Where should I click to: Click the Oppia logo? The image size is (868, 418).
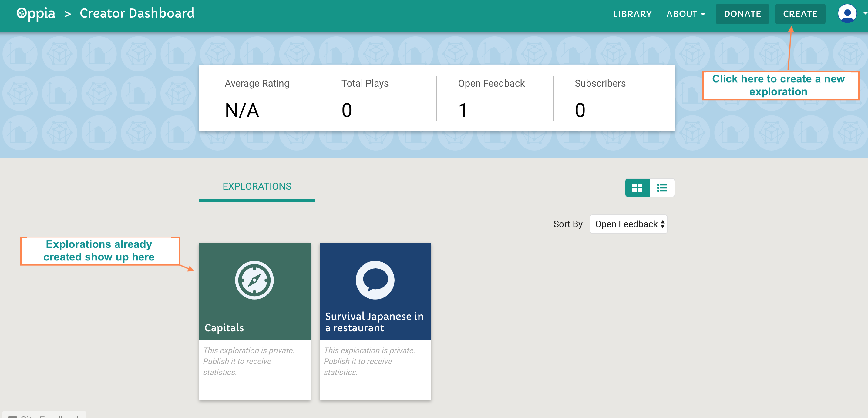(x=36, y=14)
